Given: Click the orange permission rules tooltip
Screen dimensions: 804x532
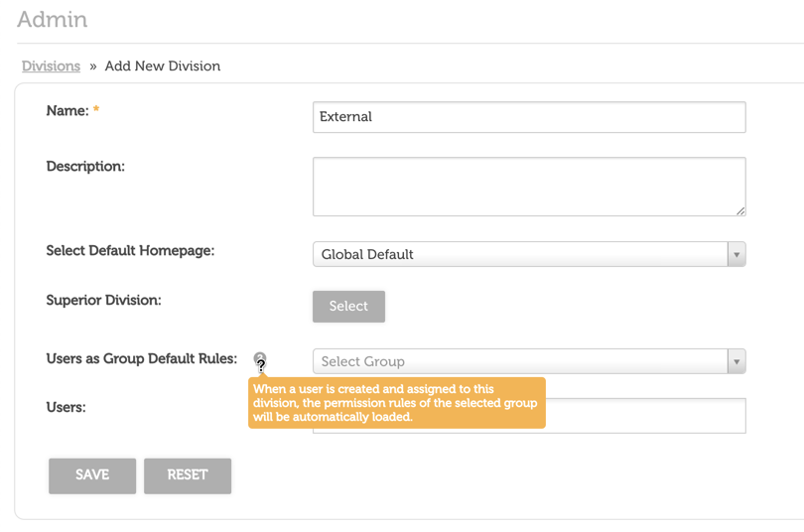Looking at the screenshot, I should pyautogui.click(x=396, y=403).
